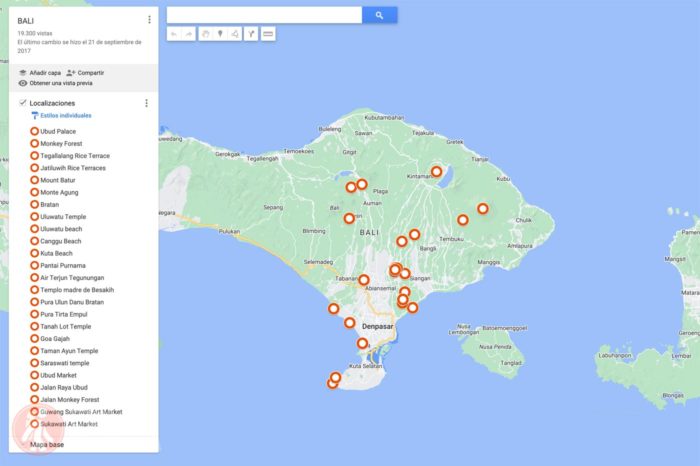Select the measure distances ruler tool
Screen dimensions: 700x466
coord(268,34)
